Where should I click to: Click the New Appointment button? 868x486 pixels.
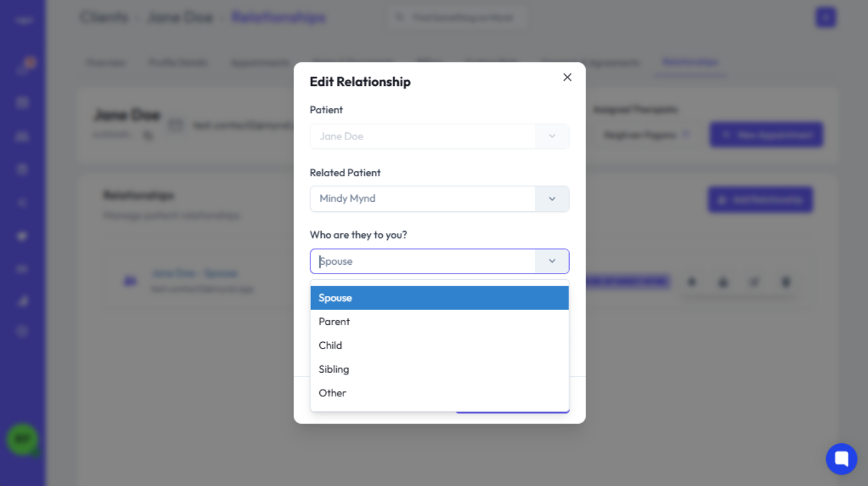point(766,135)
